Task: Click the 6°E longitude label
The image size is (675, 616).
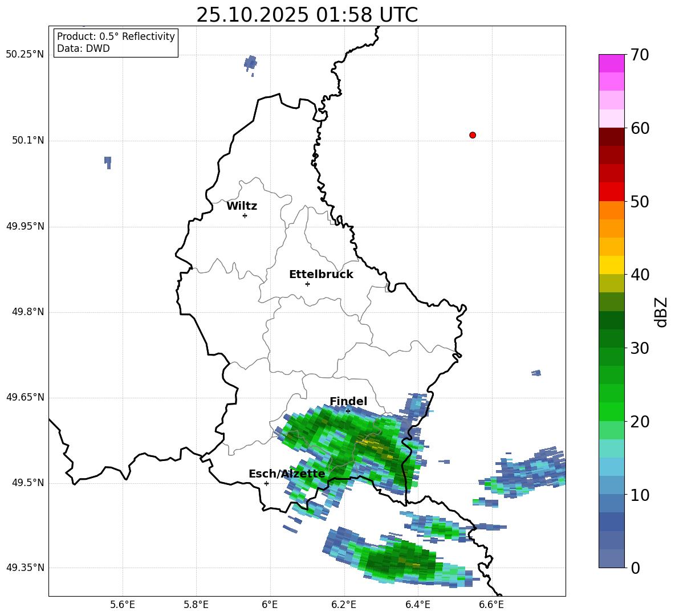Action: pos(270,605)
